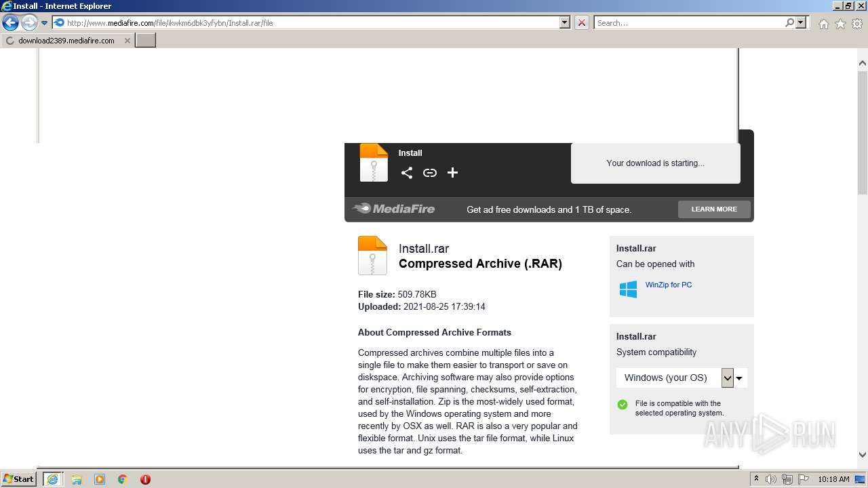
Task: Click the 10:18 AM clock
Action: pyautogui.click(x=833, y=479)
